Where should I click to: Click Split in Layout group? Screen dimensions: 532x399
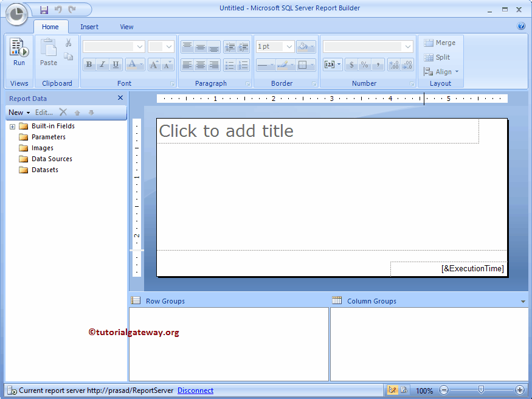[437, 57]
